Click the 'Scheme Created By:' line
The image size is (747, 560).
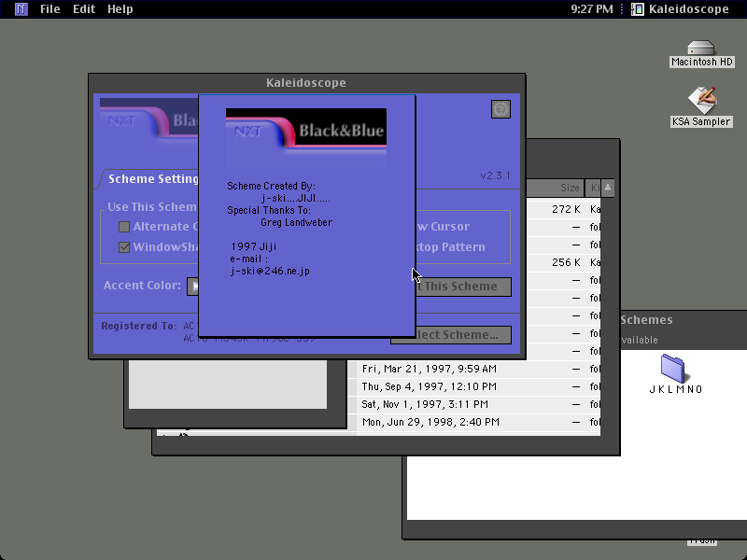(271, 186)
